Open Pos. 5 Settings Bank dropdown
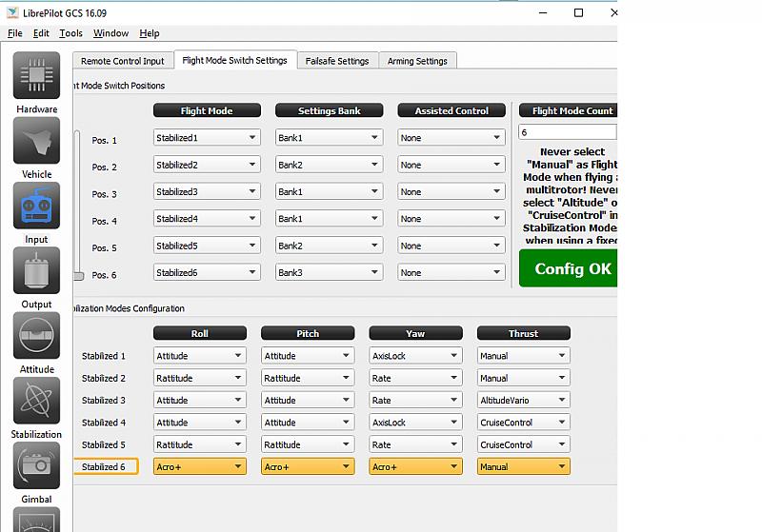Screen dimensions: 762x532 pos(329,246)
